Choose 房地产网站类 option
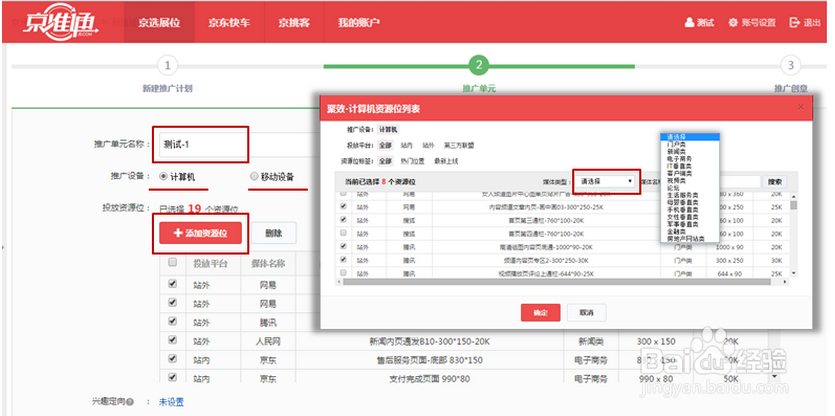The width and height of the screenshot is (835, 416). pos(690,239)
